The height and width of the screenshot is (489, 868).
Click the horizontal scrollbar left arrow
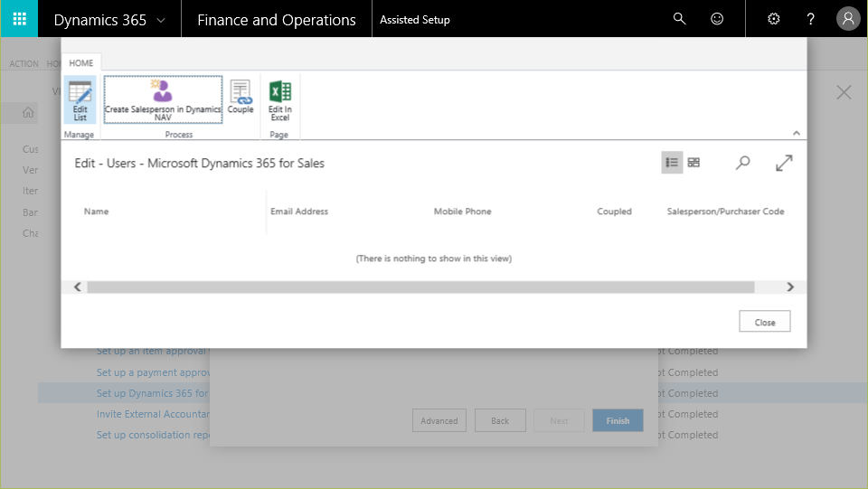[78, 287]
